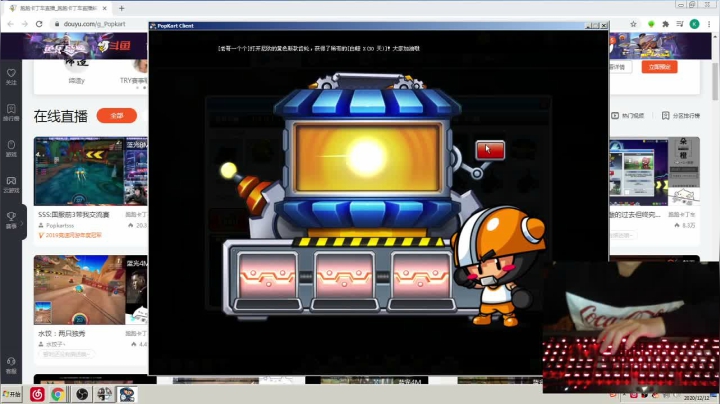
Task: Minimize the PopKart Client window
Action: (x=588, y=26)
